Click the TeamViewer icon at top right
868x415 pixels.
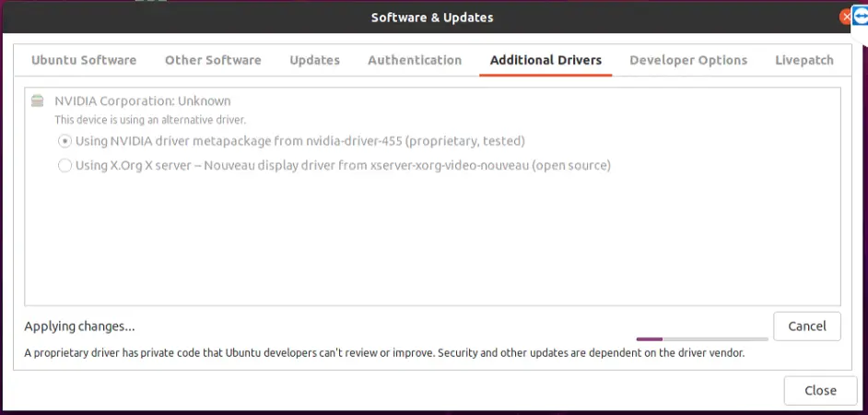pyautogui.click(x=861, y=18)
